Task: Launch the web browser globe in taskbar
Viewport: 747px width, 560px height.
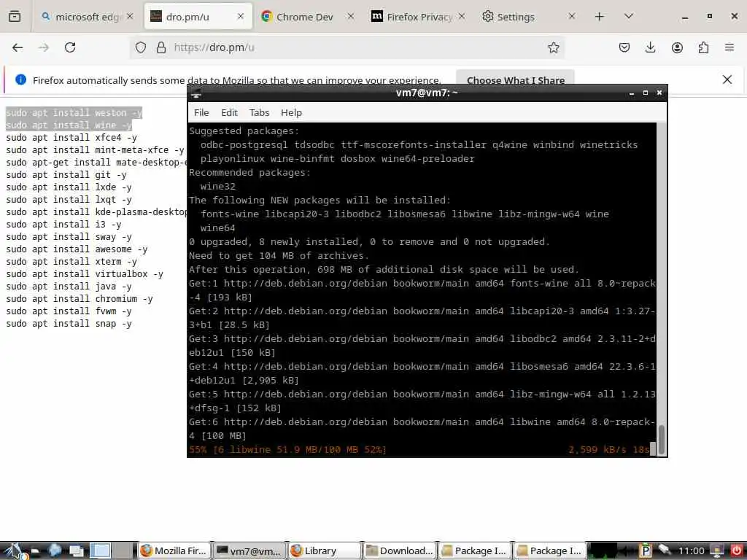Action: (55, 551)
